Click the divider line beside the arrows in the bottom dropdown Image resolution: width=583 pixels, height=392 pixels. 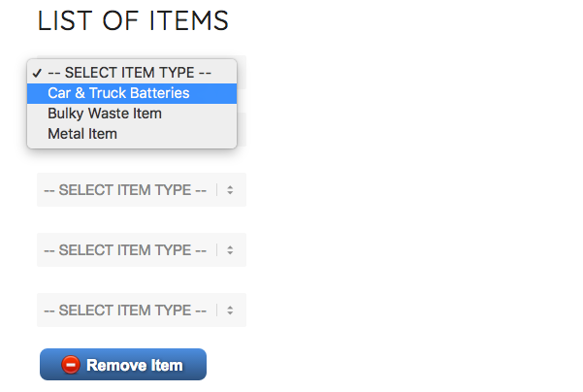pos(216,310)
